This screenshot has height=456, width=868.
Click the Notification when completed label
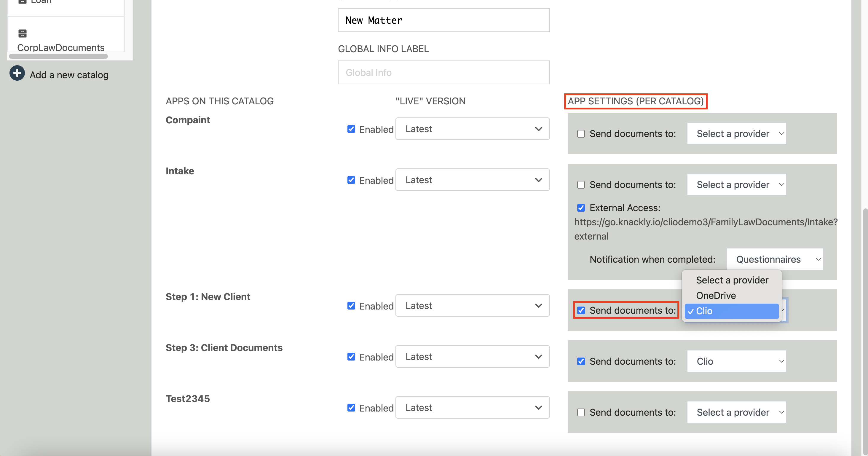652,259
